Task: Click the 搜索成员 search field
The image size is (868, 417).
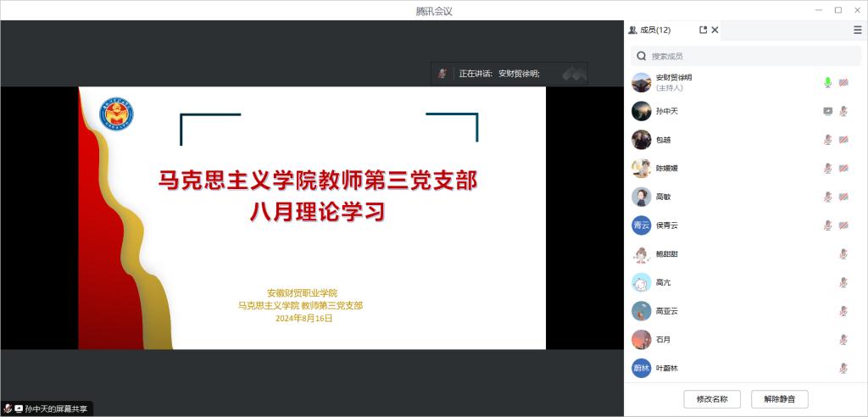Action: click(x=746, y=56)
